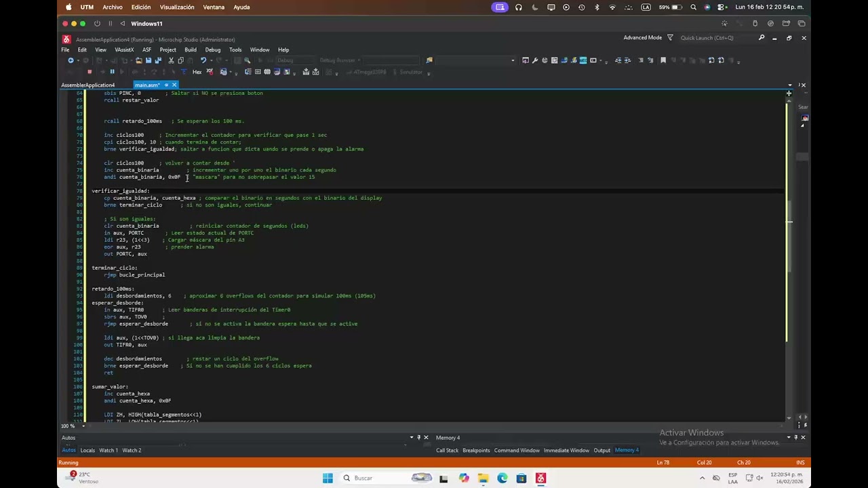This screenshot has width=868, height=488.
Task: Click the Navigate Backward arrow icon
Action: (71, 60)
